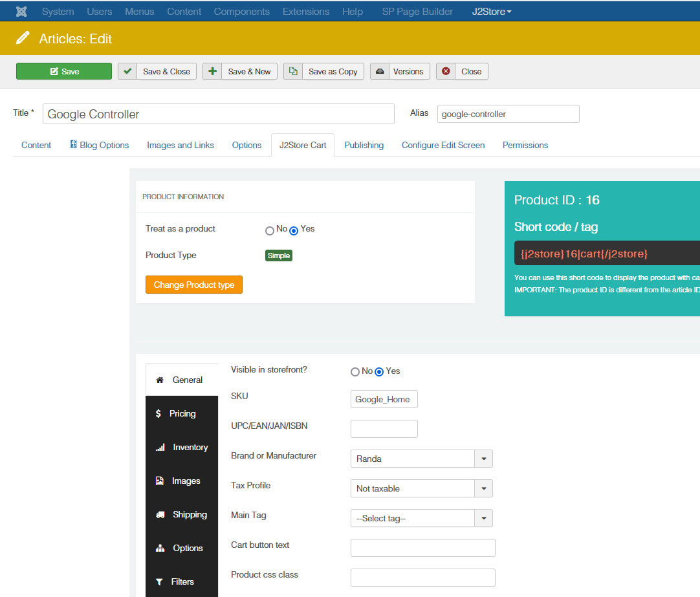Select No for Visible in storefront
Viewport: 700px width, 597px height.
pos(355,372)
